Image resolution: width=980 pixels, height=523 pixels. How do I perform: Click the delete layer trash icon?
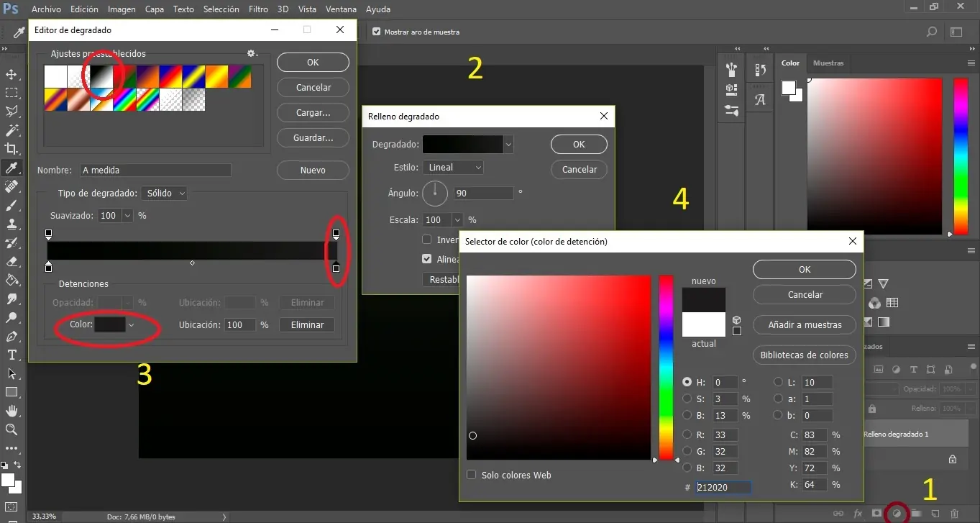(x=955, y=513)
